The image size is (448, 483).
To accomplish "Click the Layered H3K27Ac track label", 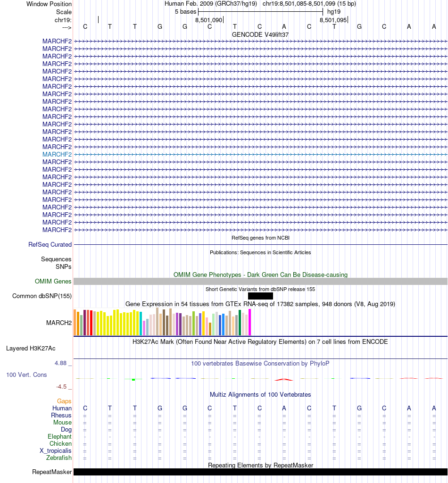I will pyautogui.click(x=31, y=349).
